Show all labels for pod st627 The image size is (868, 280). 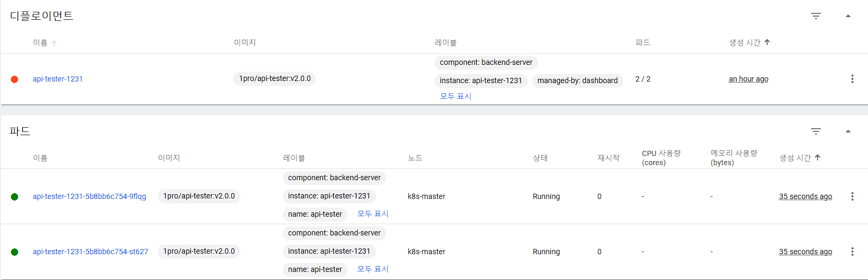373,269
